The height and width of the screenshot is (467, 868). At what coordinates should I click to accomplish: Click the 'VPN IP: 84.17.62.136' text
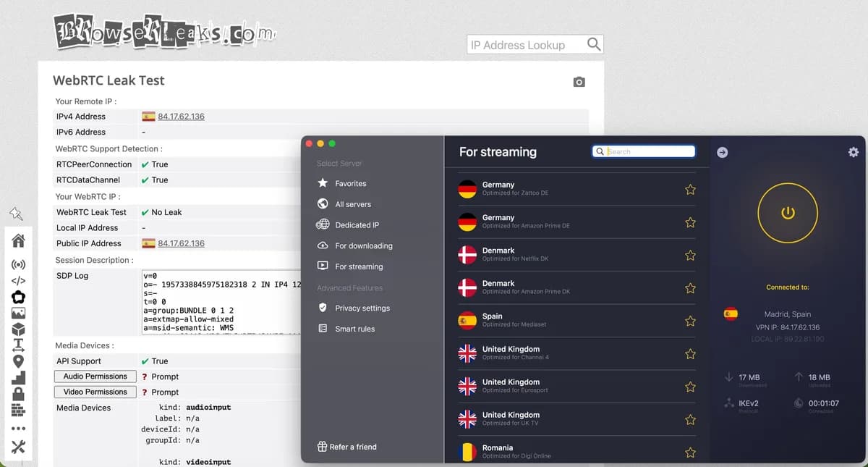tap(788, 327)
